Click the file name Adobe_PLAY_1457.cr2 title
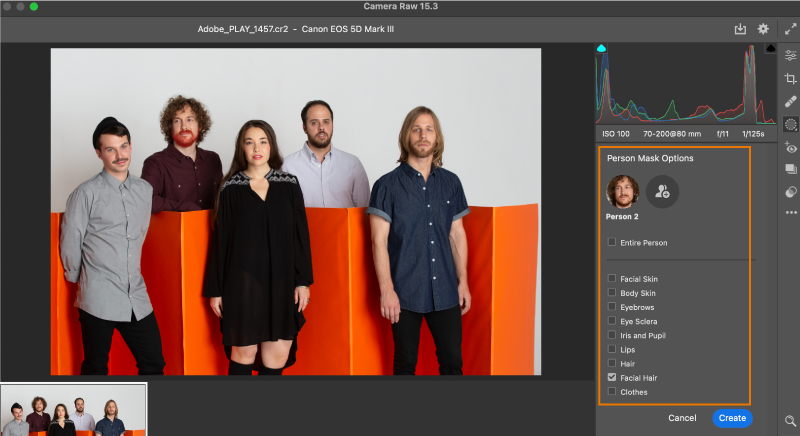The image size is (800, 436). (243, 29)
